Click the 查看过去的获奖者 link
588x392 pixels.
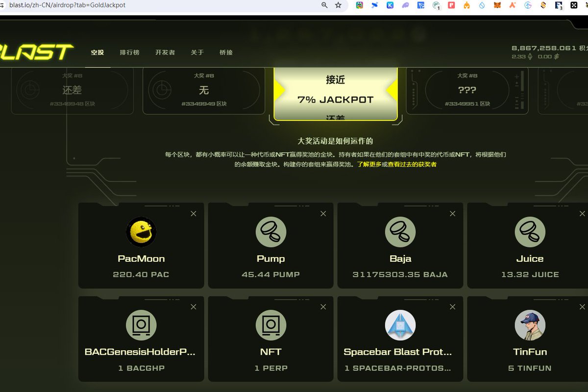point(412,165)
